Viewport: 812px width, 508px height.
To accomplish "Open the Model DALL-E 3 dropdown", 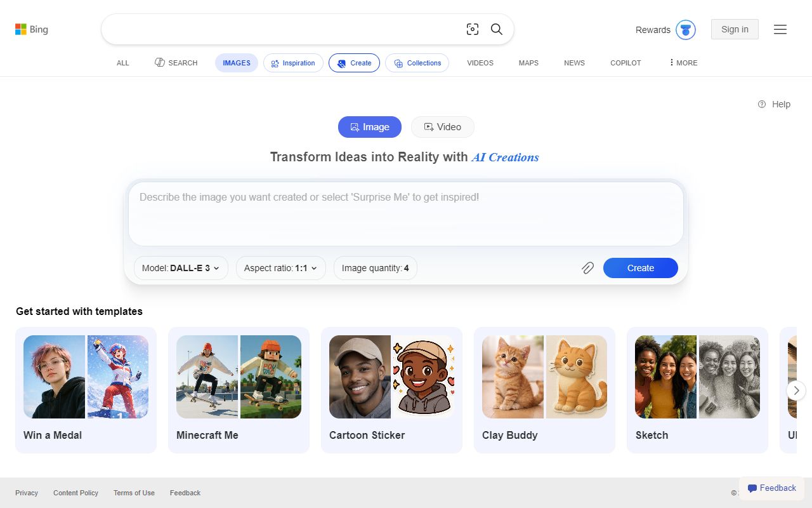I will pos(180,268).
